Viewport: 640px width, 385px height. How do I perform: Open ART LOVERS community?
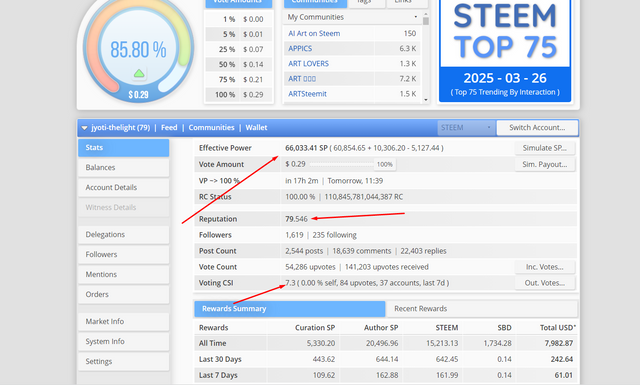point(308,64)
